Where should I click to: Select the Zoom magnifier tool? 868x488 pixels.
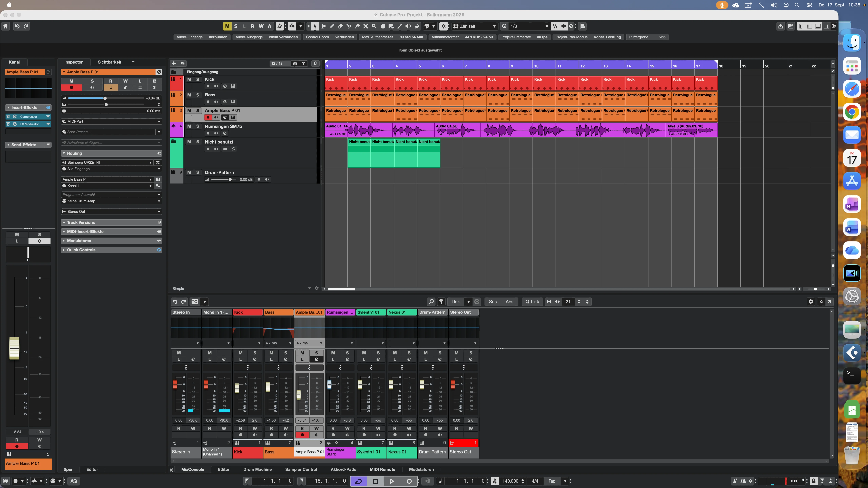pyautogui.click(x=374, y=26)
